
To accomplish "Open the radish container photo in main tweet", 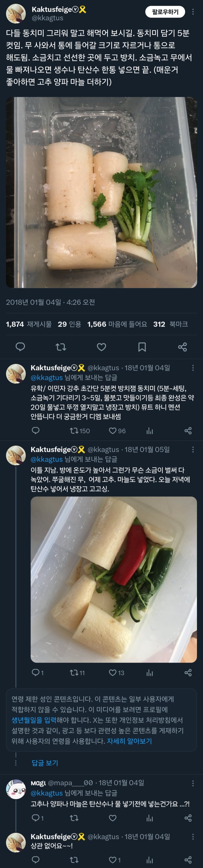I will [102, 192].
